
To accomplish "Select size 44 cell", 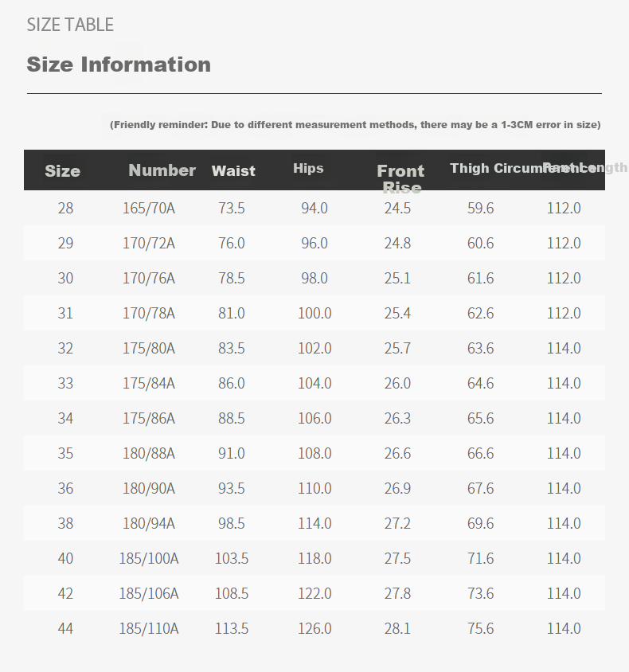I will point(65,629).
